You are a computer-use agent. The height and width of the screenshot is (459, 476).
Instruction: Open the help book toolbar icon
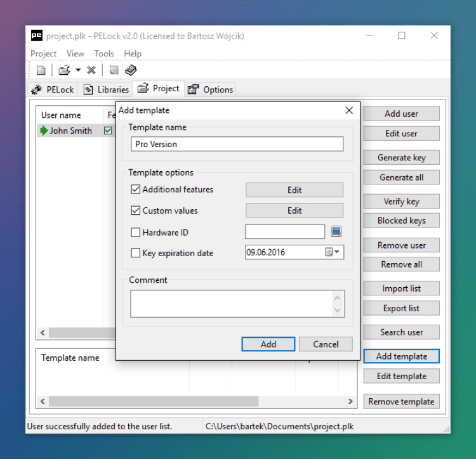point(131,70)
